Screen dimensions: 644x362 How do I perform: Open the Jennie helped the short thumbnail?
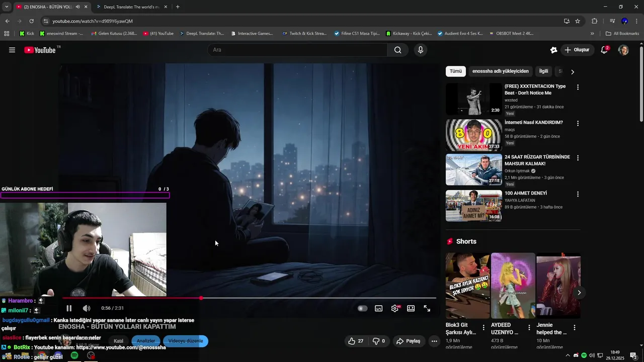click(x=558, y=286)
